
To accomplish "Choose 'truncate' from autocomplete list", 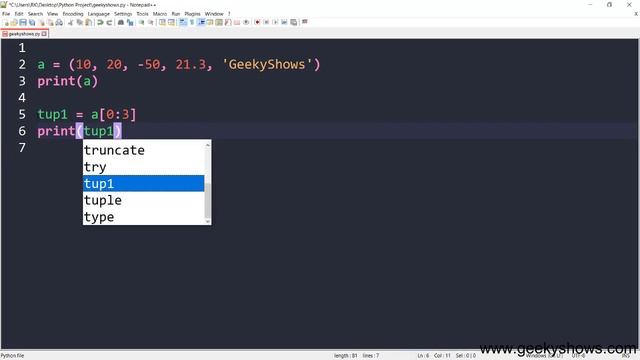I will point(143,150).
